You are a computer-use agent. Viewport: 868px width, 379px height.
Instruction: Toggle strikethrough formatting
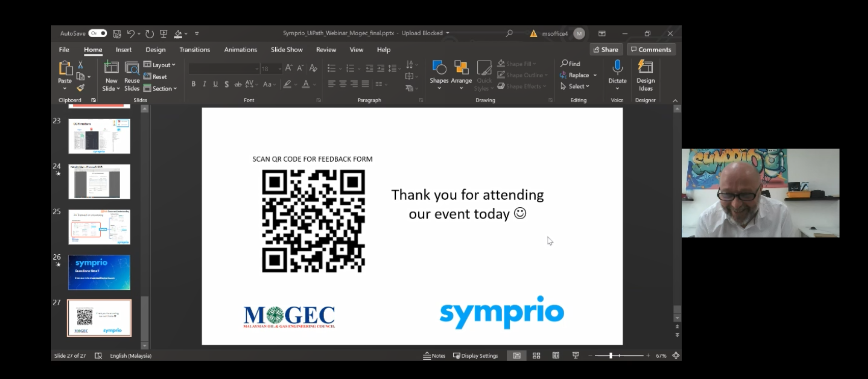click(238, 85)
